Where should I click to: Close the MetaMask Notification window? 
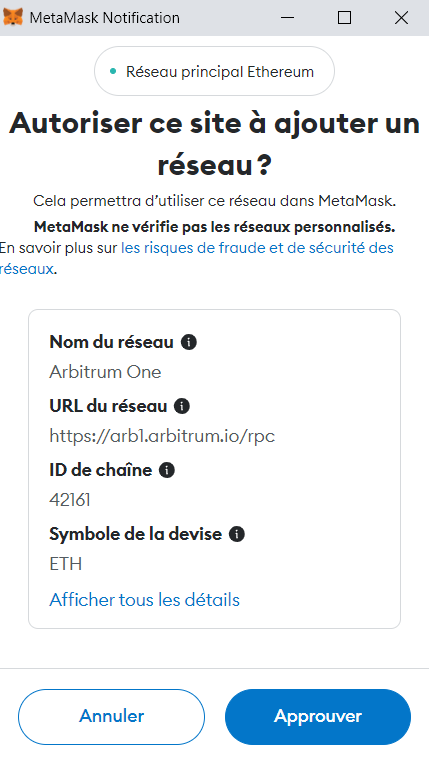pyautogui.click(x=401, y=18)
